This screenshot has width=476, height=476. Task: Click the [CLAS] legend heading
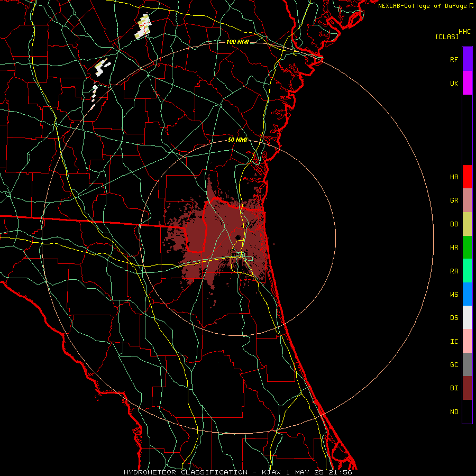tap(447, 36)
